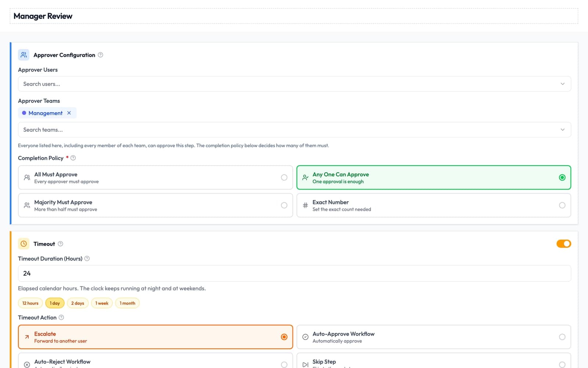Click the Escalate arrow icon
The width and height of the screenshot is (588, 368).
tap(27, 337)
